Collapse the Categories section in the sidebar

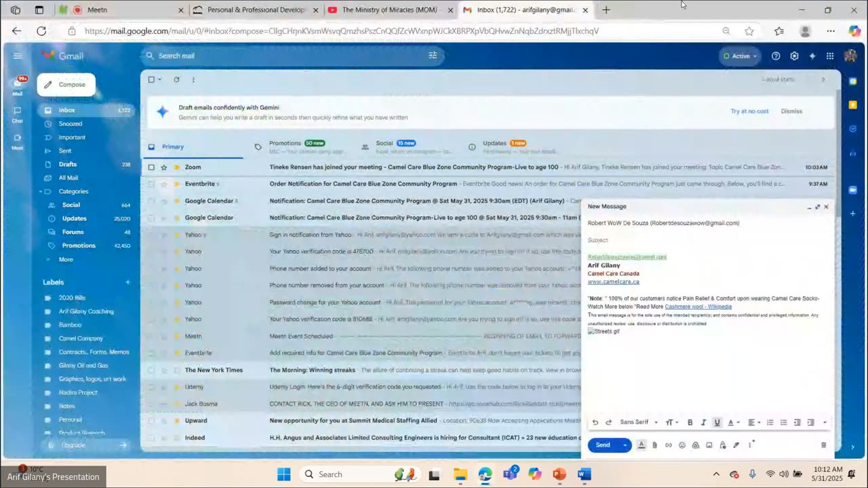pos(41,192)
